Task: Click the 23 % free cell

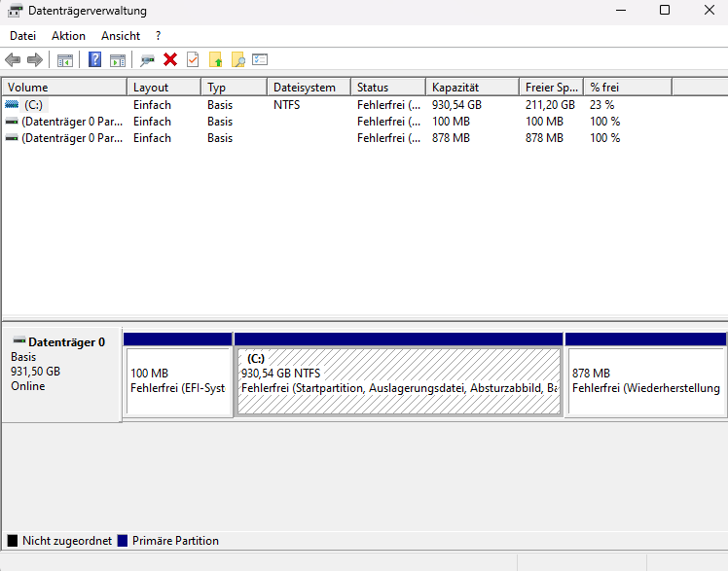Action: pos(601,105)
